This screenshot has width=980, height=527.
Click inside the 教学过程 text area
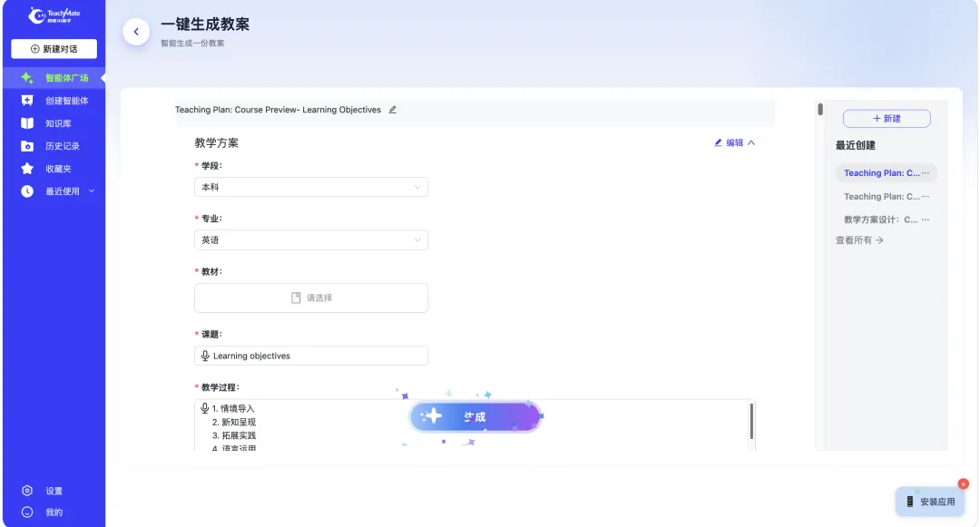(475, 425)
